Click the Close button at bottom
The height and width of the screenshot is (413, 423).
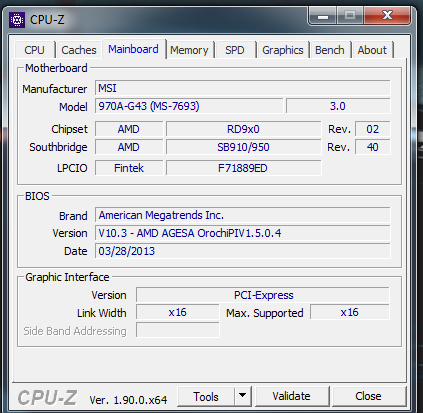[368, 396]
